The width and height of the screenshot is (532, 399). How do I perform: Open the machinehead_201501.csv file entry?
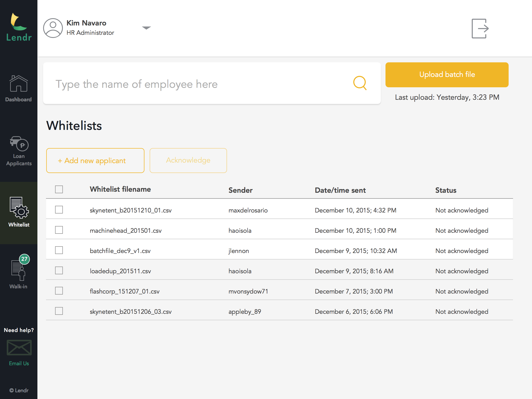coord(125,231)
